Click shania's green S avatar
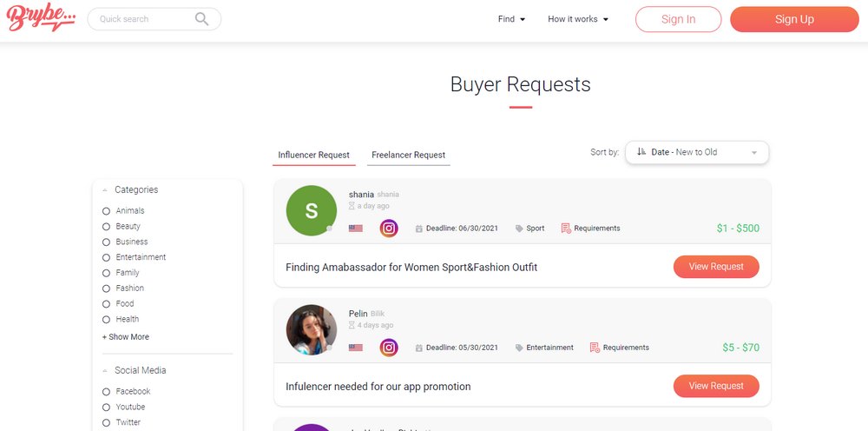The height and width of the screenshot is (431, 868). pyautogui.click(x=311, y=210)
